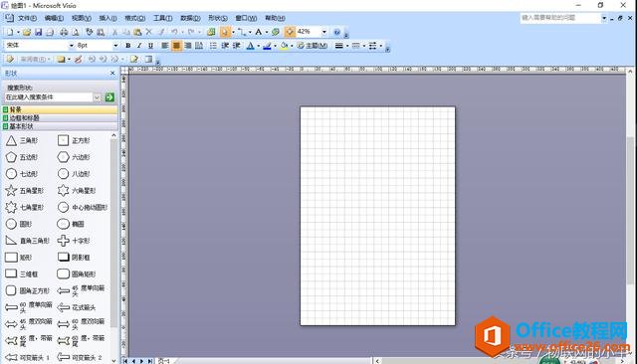The height and width of the screenshot is (364, 637).
Task: Open the line ends dropdown arrow
Action: (380, 46)
